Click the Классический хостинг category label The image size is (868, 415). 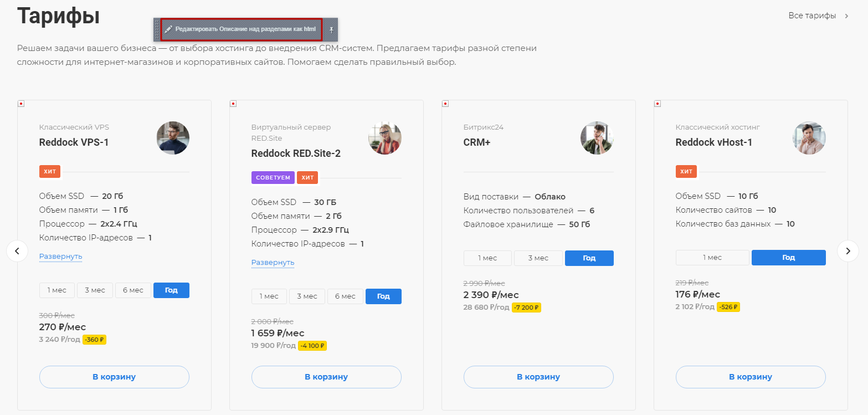[x=718, y=127]
